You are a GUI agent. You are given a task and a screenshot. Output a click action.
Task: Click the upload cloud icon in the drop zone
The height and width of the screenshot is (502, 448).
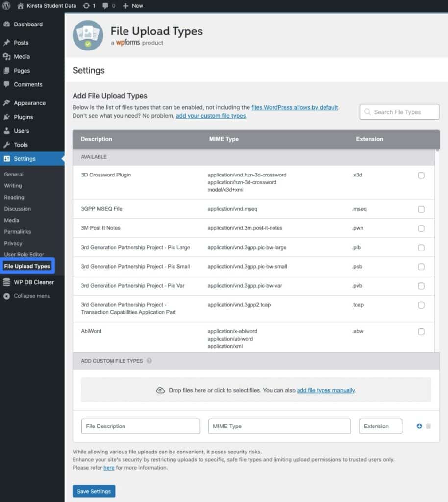click(x=160, y=390)
